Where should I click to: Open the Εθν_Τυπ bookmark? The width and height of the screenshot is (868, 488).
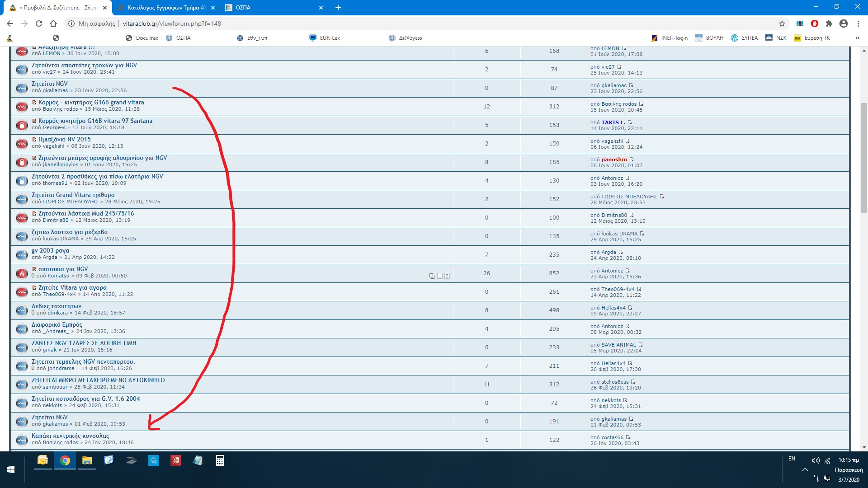pyautogui.click(x=252, y=38)
